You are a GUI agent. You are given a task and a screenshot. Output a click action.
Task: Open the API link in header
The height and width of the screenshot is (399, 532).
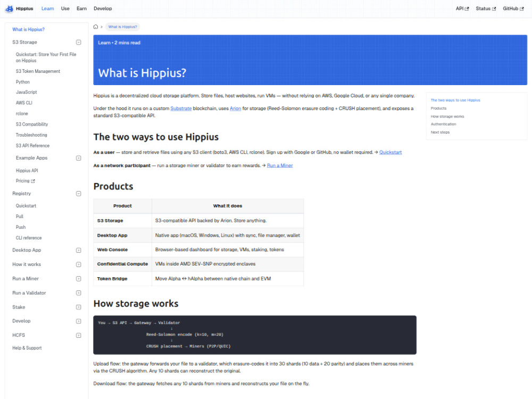coord(462,9)
